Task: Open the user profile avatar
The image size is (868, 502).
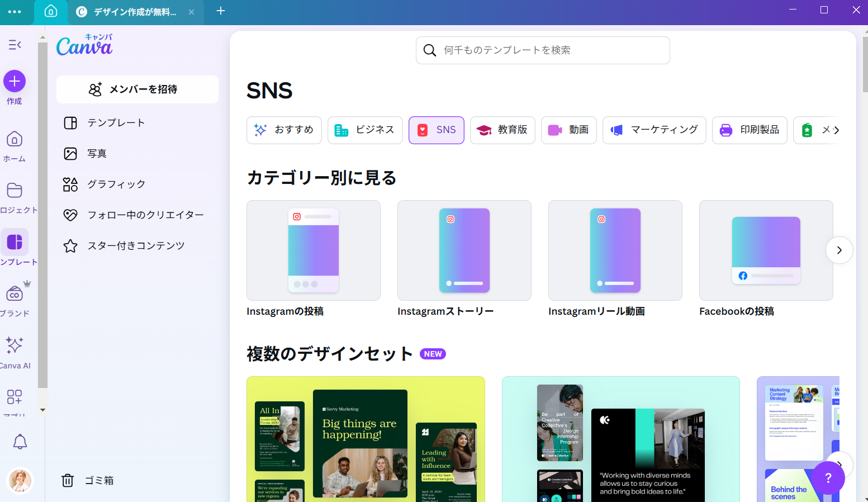Action: [x=20, y=480]
